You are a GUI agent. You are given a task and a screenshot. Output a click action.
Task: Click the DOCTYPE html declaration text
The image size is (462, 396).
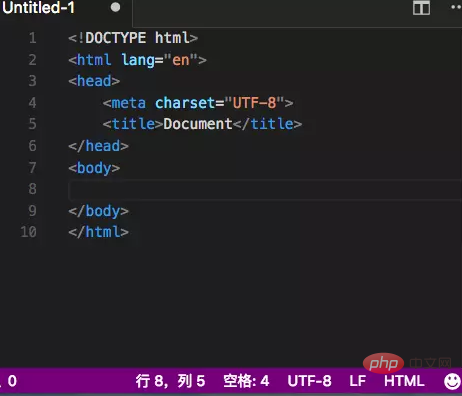pos(133,38)
